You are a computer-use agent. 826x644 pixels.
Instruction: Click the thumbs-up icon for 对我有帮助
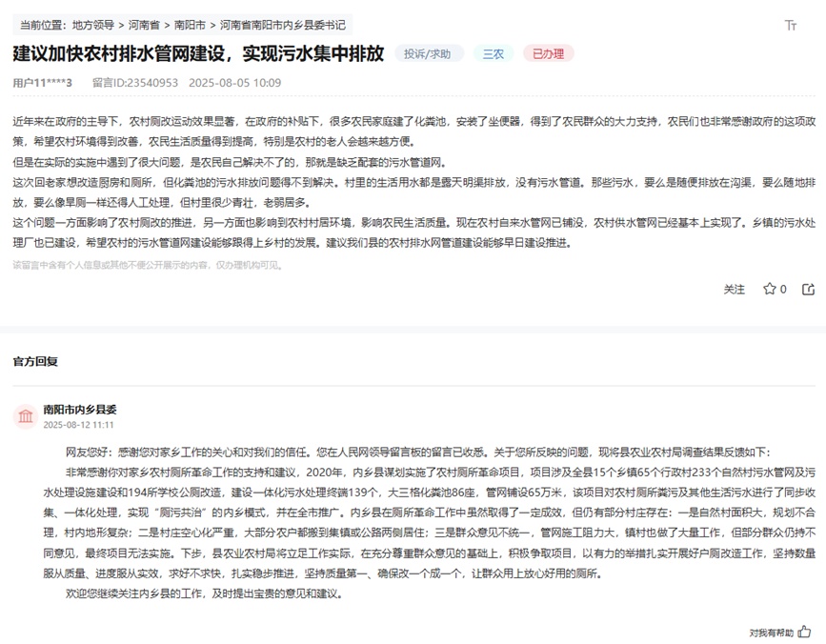coord(804,631)
